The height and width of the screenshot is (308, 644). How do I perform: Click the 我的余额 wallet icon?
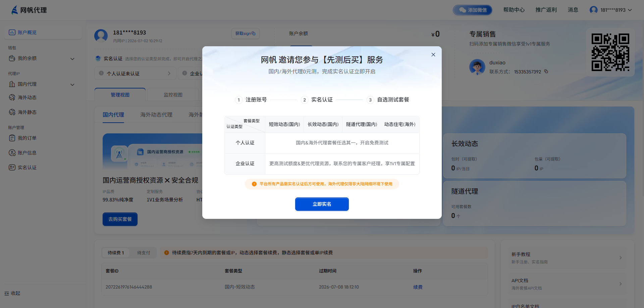[12, 58]
